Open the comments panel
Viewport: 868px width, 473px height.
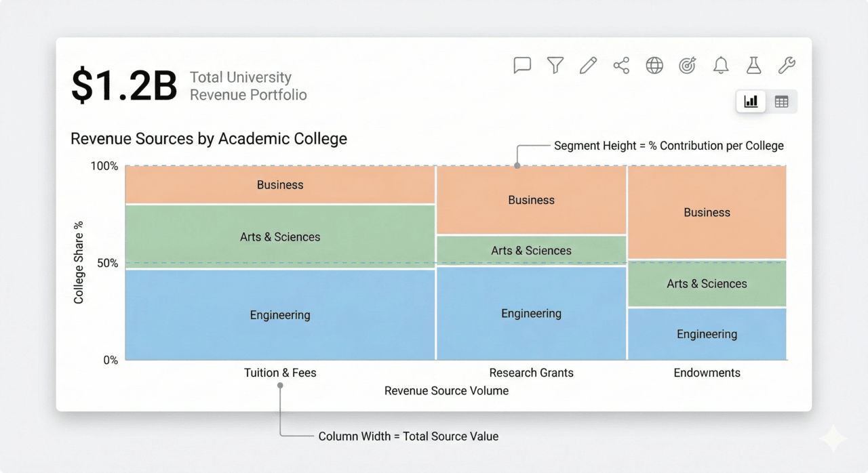pyautogui.click(x=521, y=65)
